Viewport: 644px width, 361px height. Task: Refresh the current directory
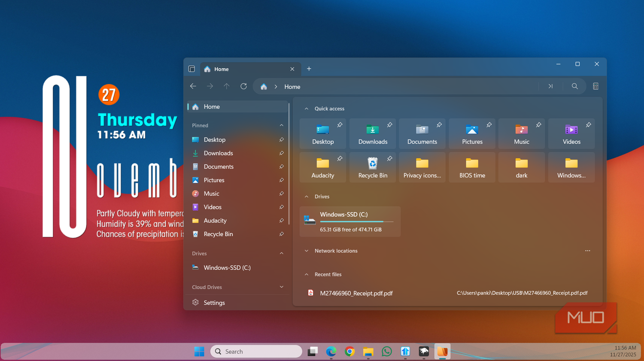click(243, 86)
